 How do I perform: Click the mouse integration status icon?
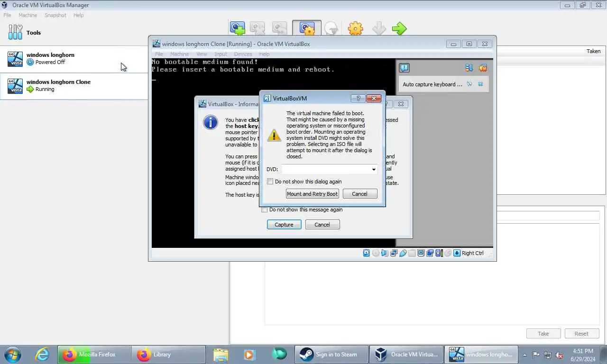point(448,253)
